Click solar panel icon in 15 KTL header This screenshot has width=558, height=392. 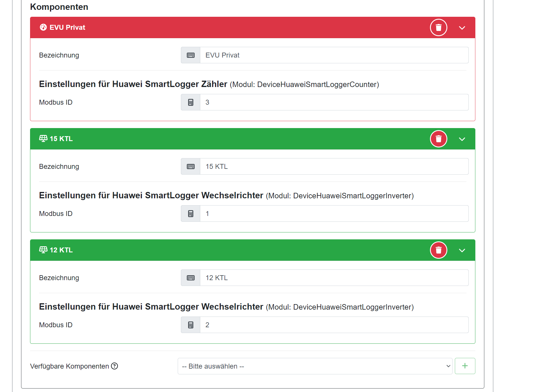pyautogui.click(x=43, y=138)
